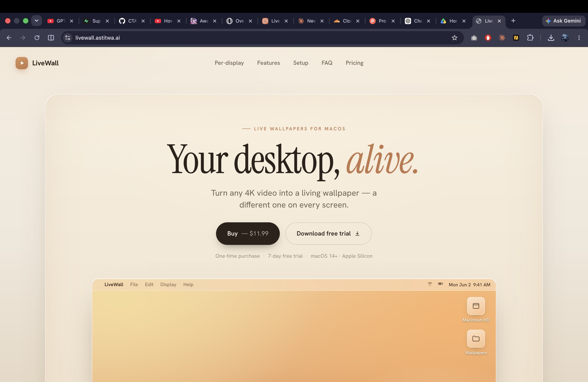Open the Per-display nav link
Image resolution: width=588 pixels, height=382 pixels.
[x=229, y=63]
